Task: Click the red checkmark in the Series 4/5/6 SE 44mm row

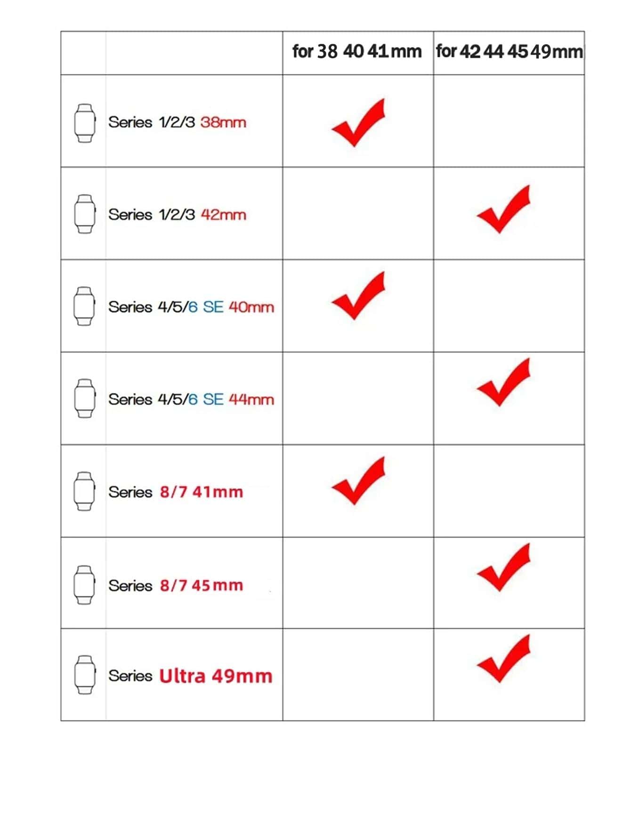Action: pos(503,382)
